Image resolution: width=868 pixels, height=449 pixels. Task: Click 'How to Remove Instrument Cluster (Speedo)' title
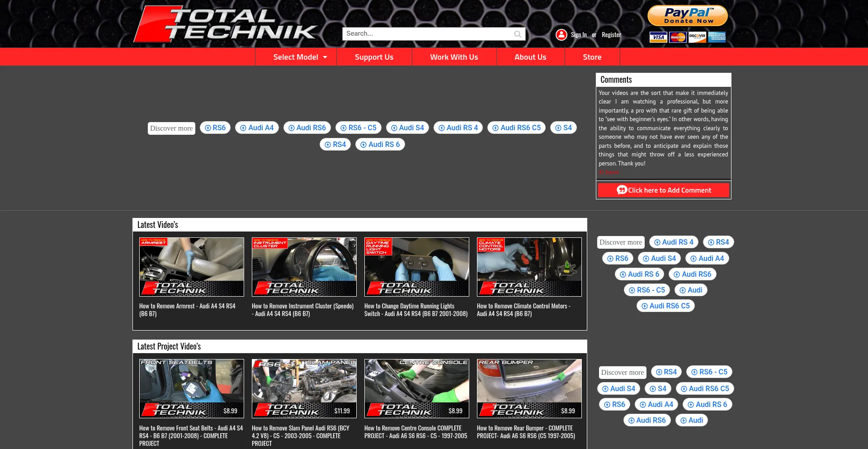click(303, 310)
